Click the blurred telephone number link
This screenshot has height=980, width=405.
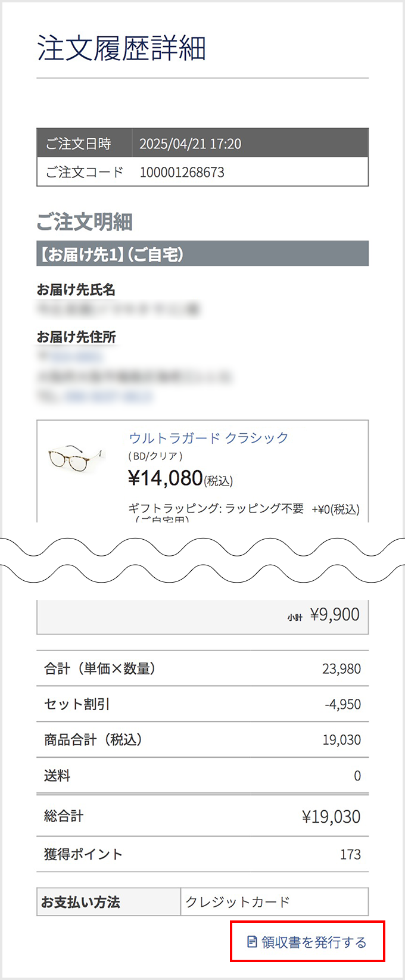click(107, 397)
